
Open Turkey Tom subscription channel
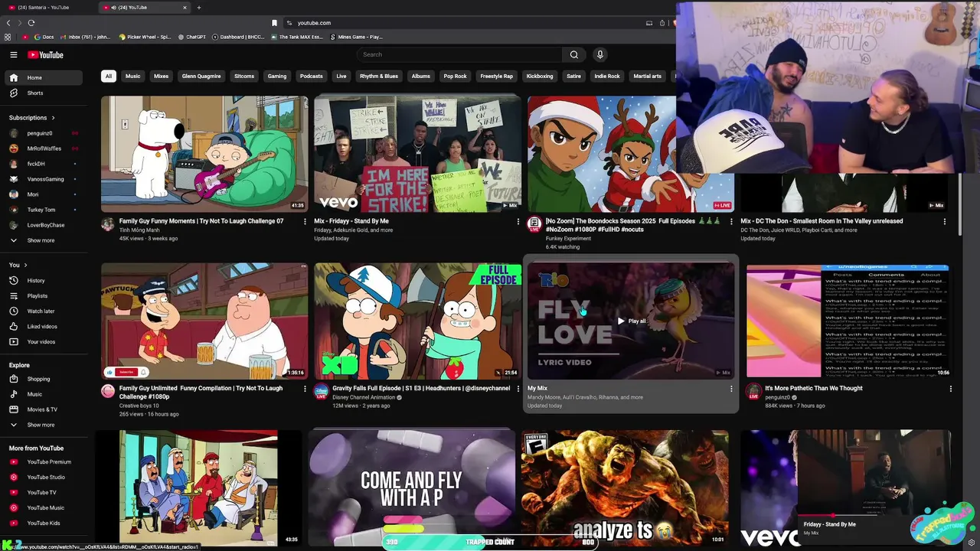point(43,210)
